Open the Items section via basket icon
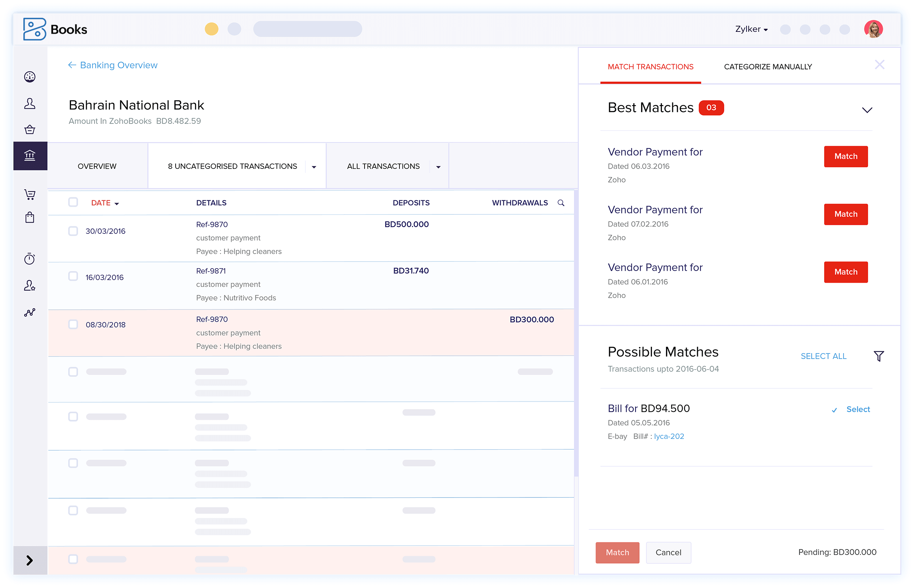Image resolution: width=914 pixels, height=588 pixels. tap(30, 129)
